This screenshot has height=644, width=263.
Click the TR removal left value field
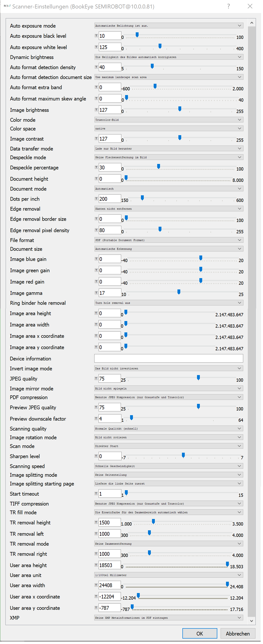click(x=110, y=534)
